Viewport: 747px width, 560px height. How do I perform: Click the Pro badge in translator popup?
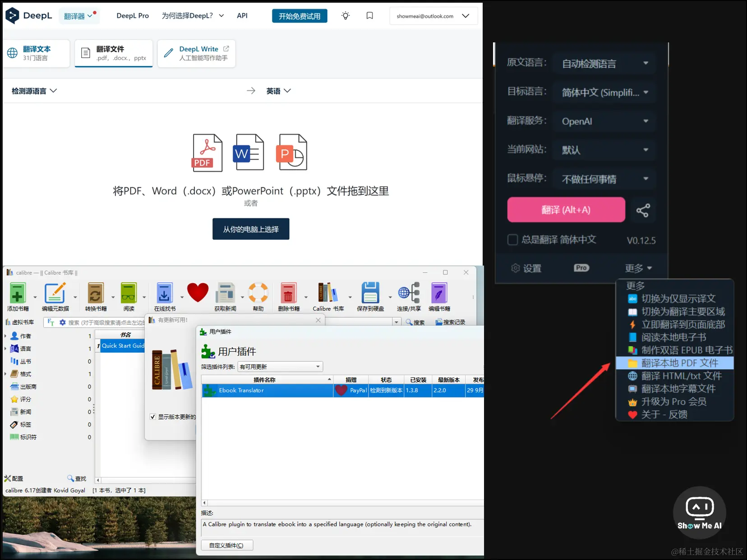581,268
